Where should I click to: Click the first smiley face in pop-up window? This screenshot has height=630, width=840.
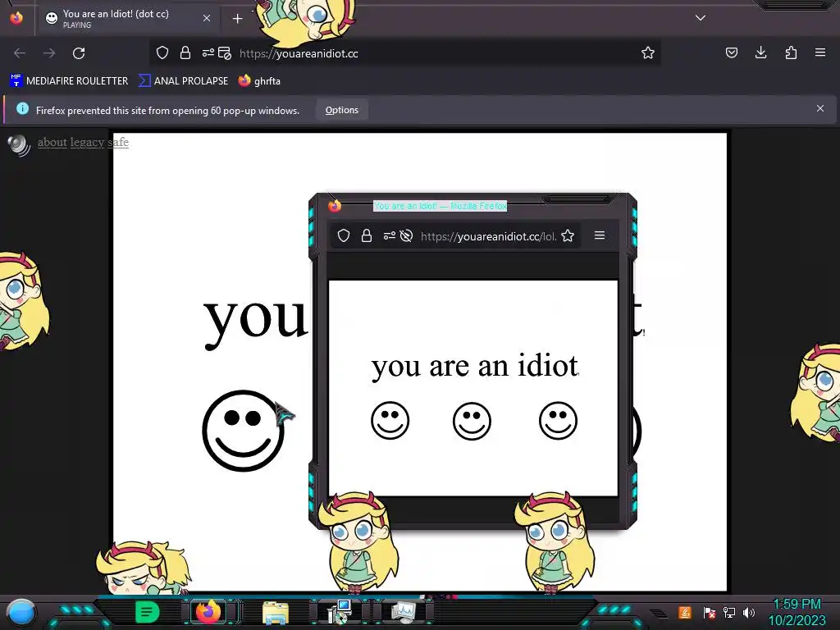tap(390, 421)
